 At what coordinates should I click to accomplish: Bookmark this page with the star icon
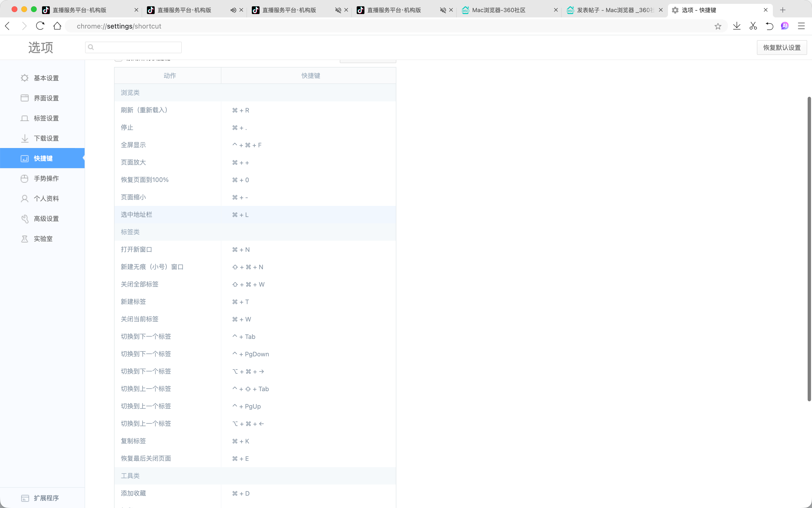point(718,26)
